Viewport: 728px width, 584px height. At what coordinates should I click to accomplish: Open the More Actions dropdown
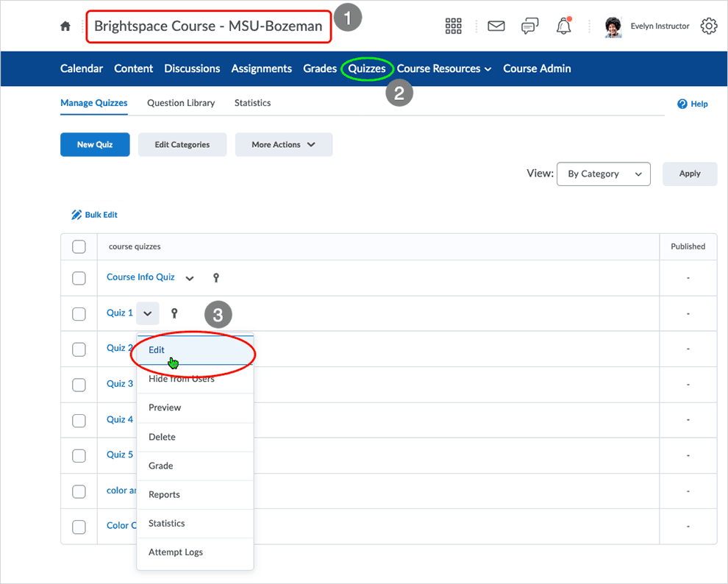(284, 144)
